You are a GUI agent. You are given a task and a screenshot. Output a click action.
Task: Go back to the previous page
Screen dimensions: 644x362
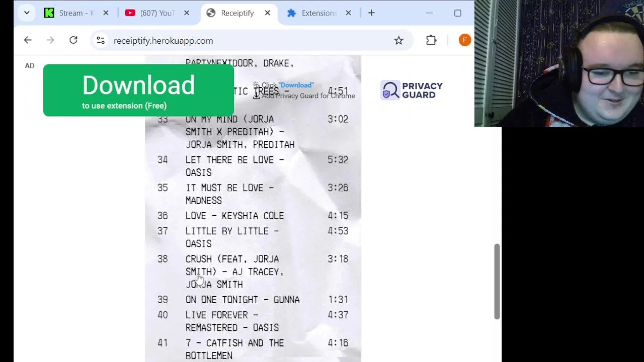tap(28, 40)
